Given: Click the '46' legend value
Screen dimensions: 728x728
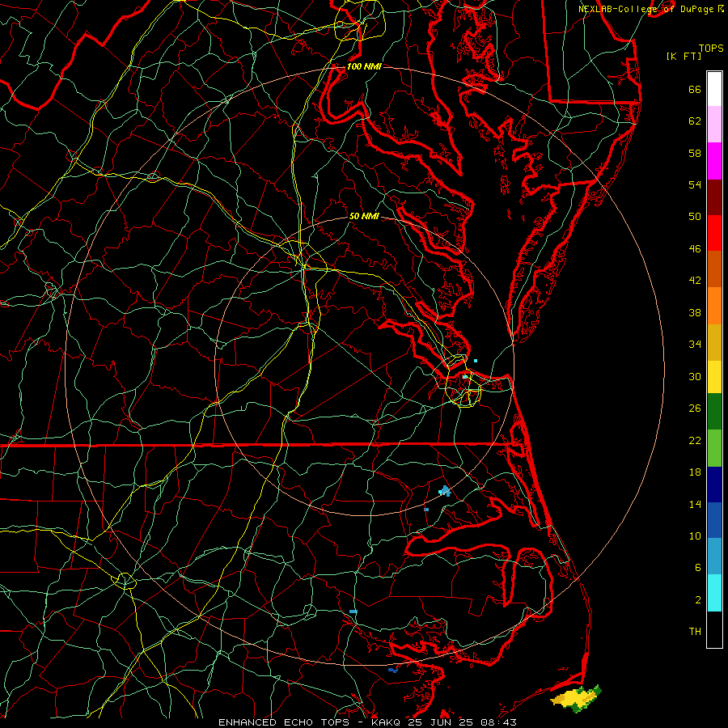Looking at the screenshot, I should (695, 249).
